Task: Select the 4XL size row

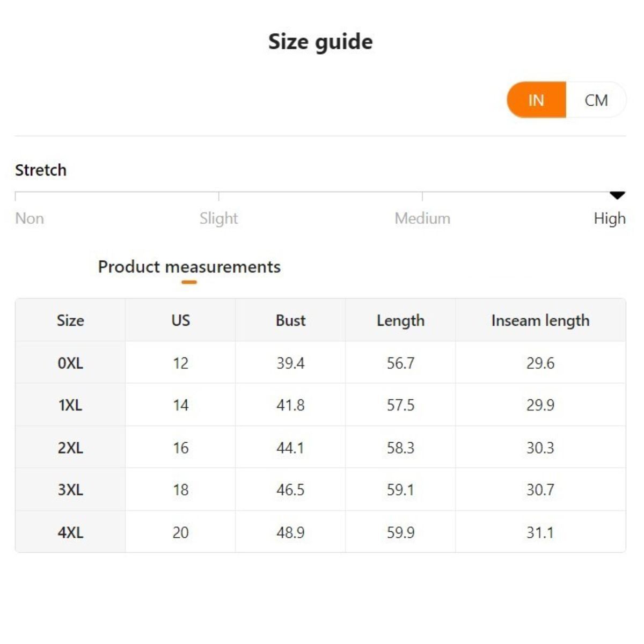Action: (70, 532)
